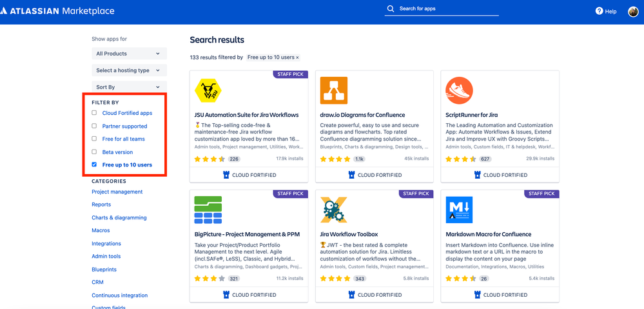Click the JSU Automation Suite app logo
The image size is (644, 309).
tap(208, 90)
